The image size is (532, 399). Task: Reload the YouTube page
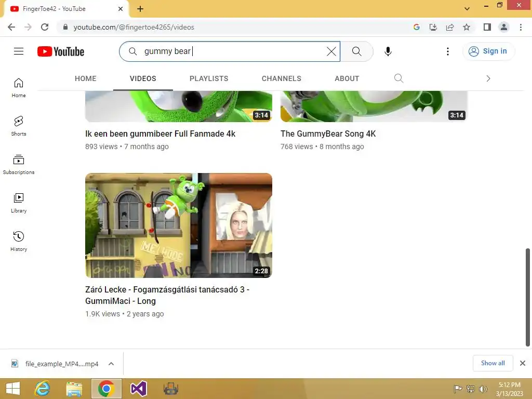point(45,27)
